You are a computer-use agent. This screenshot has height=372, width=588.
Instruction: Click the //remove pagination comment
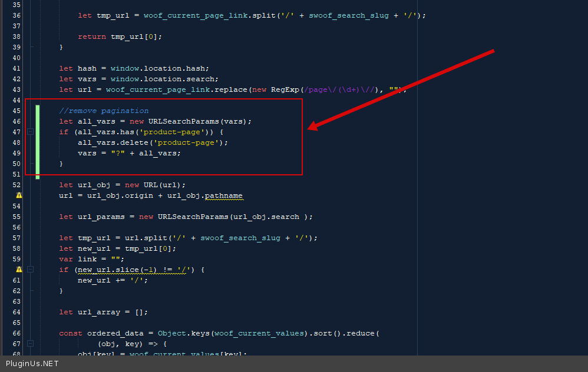(104, 111)
